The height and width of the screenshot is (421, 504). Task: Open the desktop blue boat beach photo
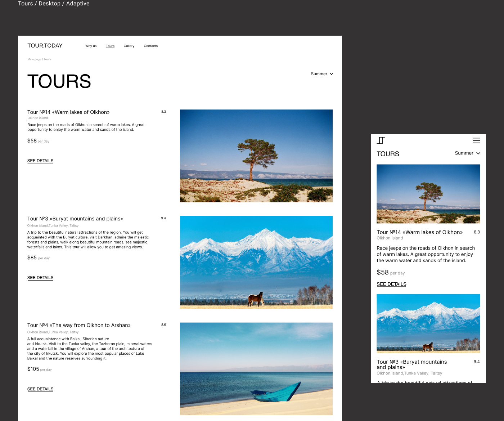(256, 368)
